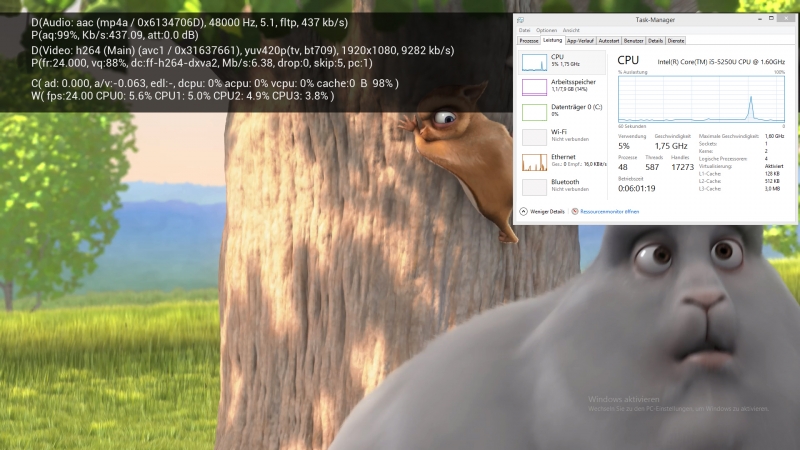Click the L3-Cache 3,0 MB value

pos(772,189)
